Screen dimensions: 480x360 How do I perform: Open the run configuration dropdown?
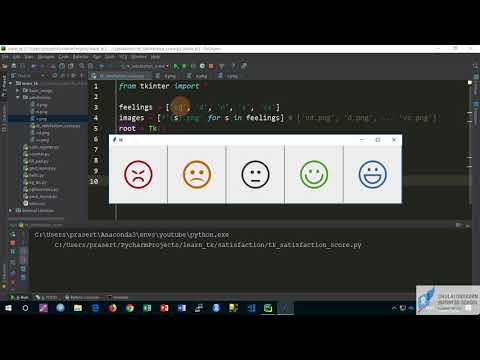pyautogui.click(x=145, y=66)
